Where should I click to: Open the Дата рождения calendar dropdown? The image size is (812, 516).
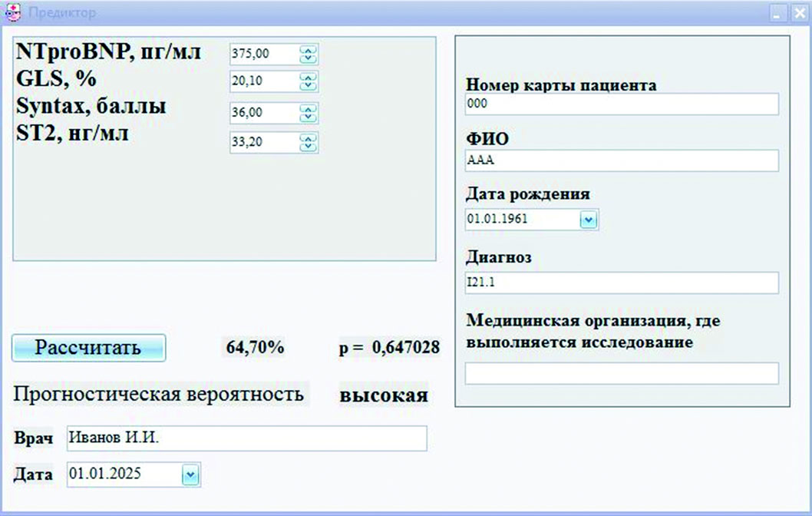[588, 220]
